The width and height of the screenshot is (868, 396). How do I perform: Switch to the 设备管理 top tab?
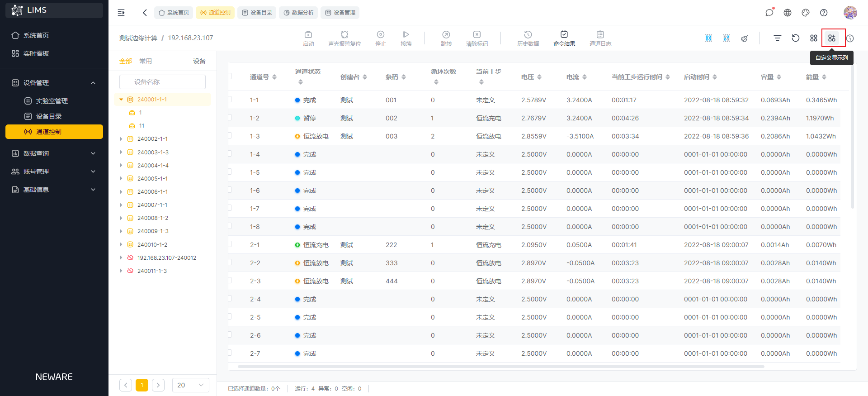pyautogui.click(x=340, y=13)
